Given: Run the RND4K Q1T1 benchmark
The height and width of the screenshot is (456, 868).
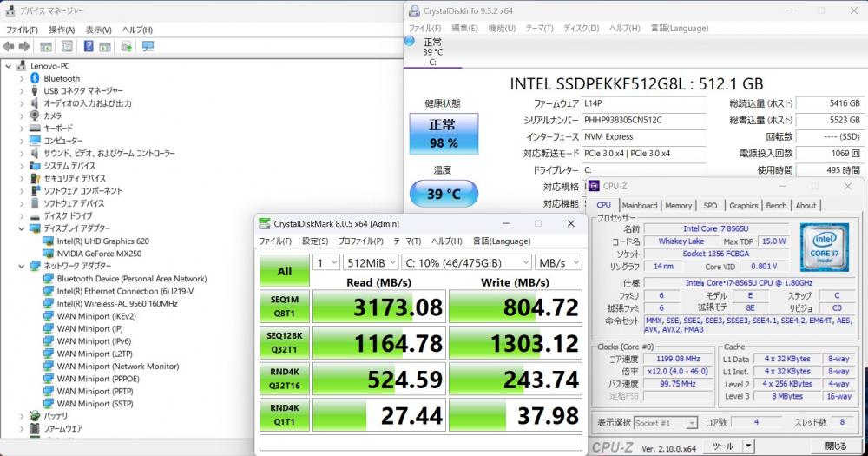Looking at the screenshot, I should [285, 414].
